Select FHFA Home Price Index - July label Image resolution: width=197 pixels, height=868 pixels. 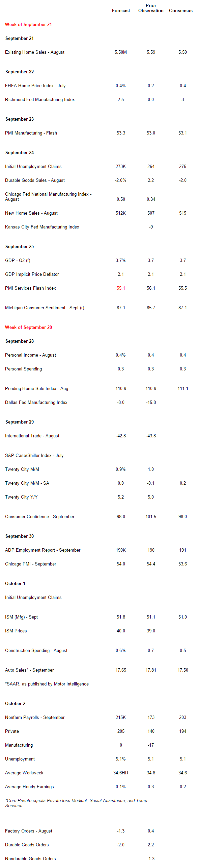pos(35,86)
